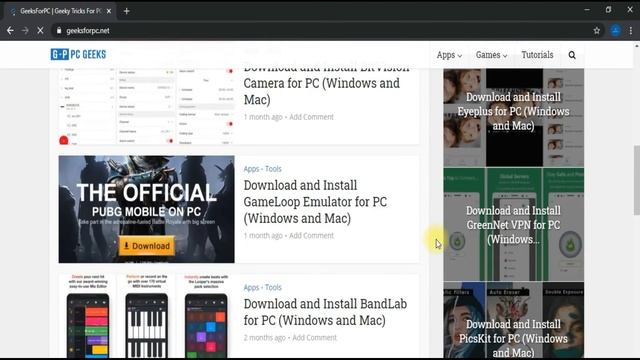Click the Tools category above GameLoop article
This screenshot has height=360, width=640.
[273, 169]
